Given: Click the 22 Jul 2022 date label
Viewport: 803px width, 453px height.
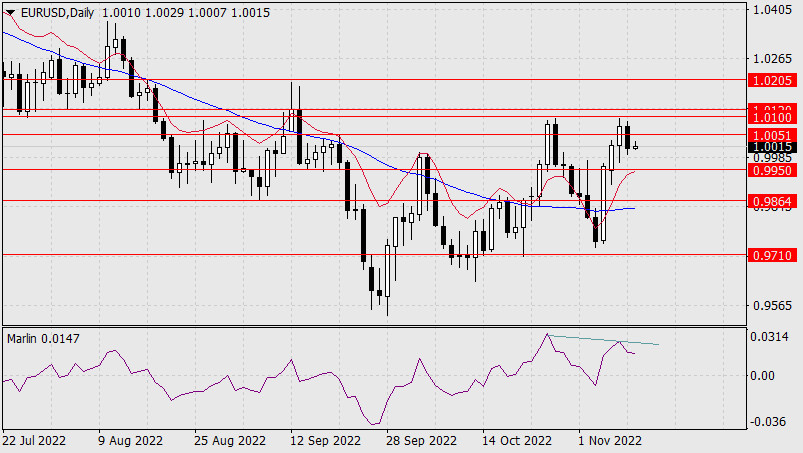Looking at the screenshot, I should click(x=36, y=440).
